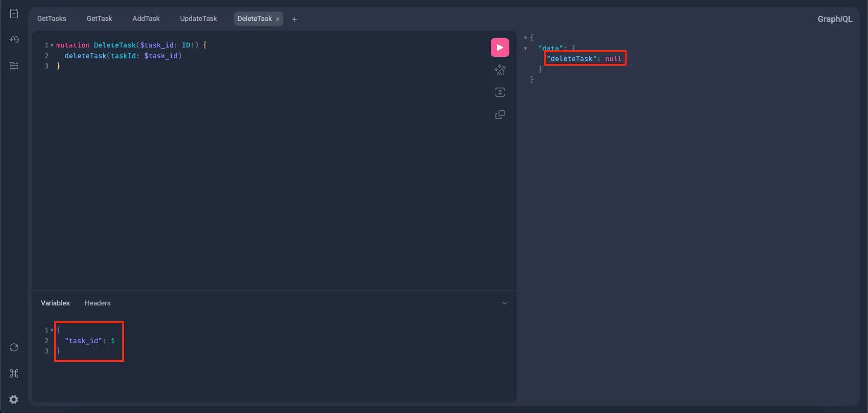The height and width of the screenshot is (413, 868).
Task: Show the query history panel
Action: (x=14, y=40)
